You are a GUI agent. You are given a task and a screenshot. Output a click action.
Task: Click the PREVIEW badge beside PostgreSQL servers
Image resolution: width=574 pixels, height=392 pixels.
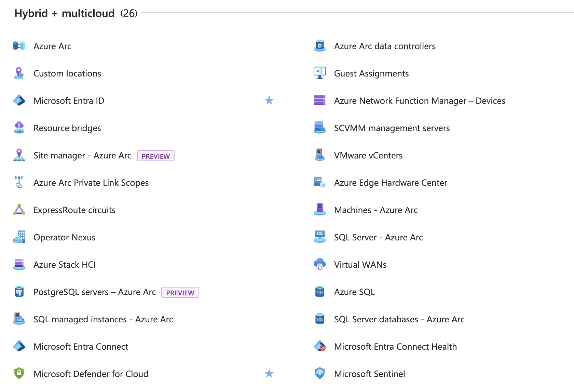pyautogui.click(x=180, y=292)
